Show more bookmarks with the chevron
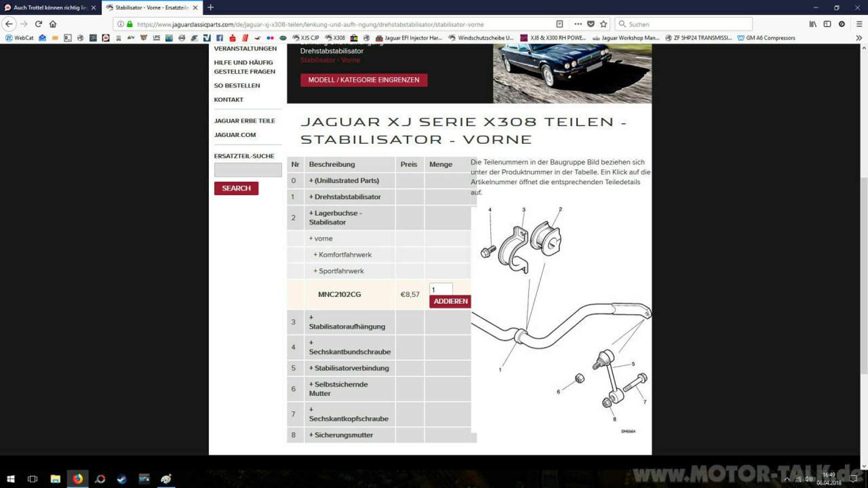Image resolution: width=868 pixels, height=488 pixels. click(858, 38)
